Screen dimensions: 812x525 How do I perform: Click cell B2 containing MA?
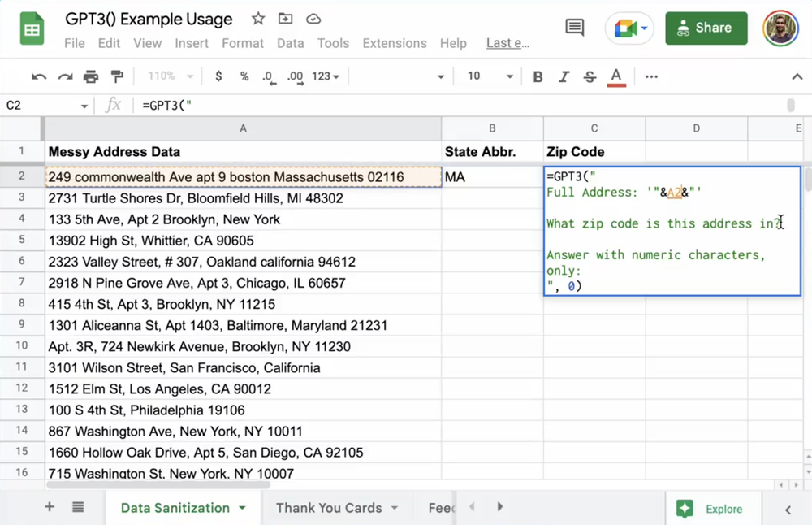(x=492, y=176)
